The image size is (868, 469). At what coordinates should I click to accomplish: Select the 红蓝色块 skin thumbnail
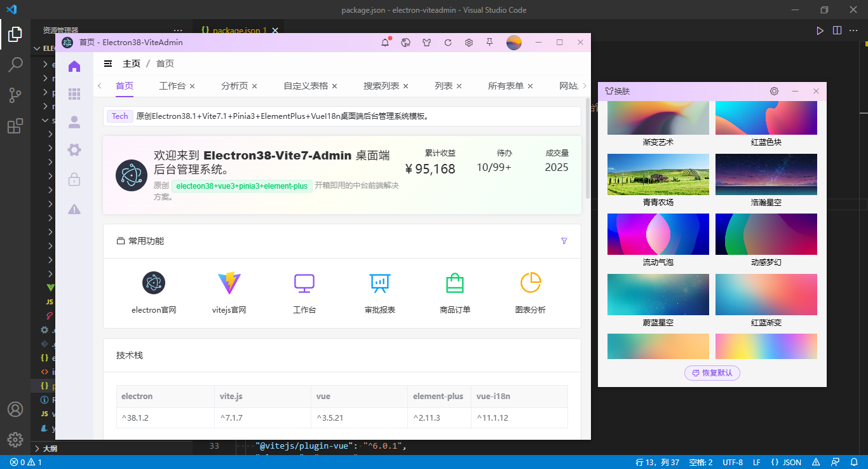click(x=766, y=118)
